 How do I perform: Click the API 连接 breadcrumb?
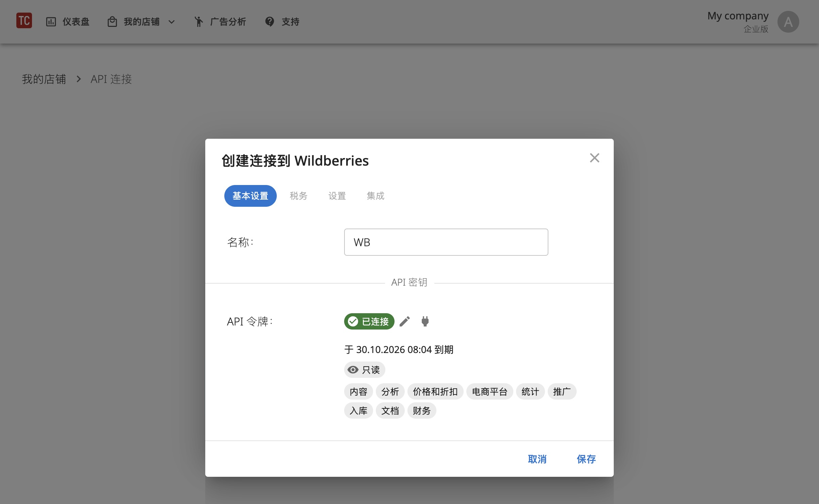click(x=111, y=79)
